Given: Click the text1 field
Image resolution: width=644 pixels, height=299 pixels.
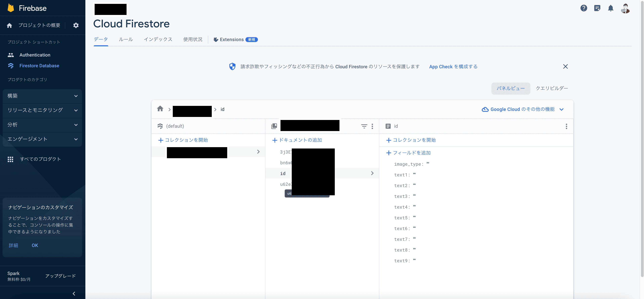Looking at the screenshot, I should point(405,175).
